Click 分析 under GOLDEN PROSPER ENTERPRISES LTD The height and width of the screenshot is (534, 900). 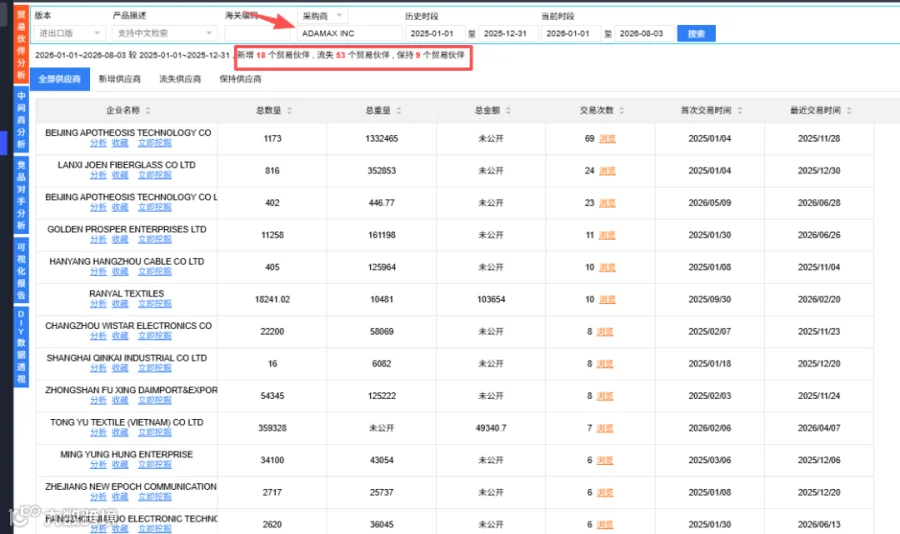coord(98,239)
